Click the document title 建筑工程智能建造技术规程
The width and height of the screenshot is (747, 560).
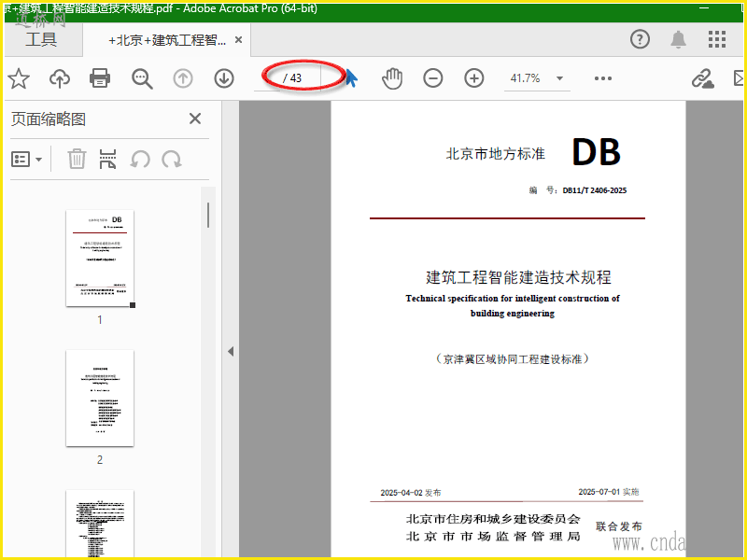point(518,277)
